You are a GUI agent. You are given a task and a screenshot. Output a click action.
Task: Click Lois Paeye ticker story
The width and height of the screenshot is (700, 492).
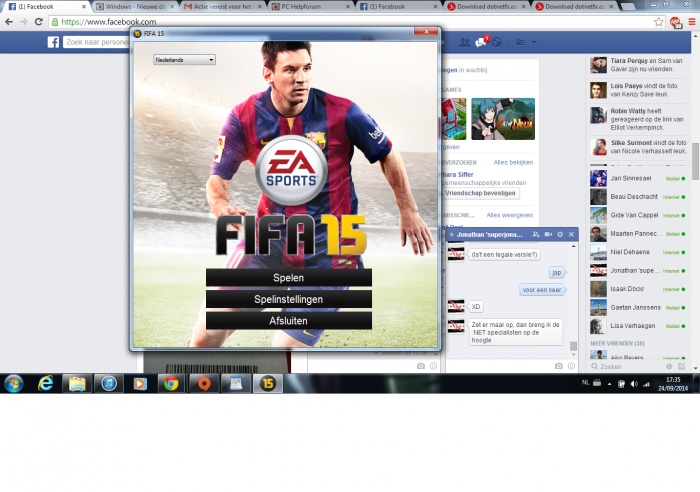coord(638,90)
